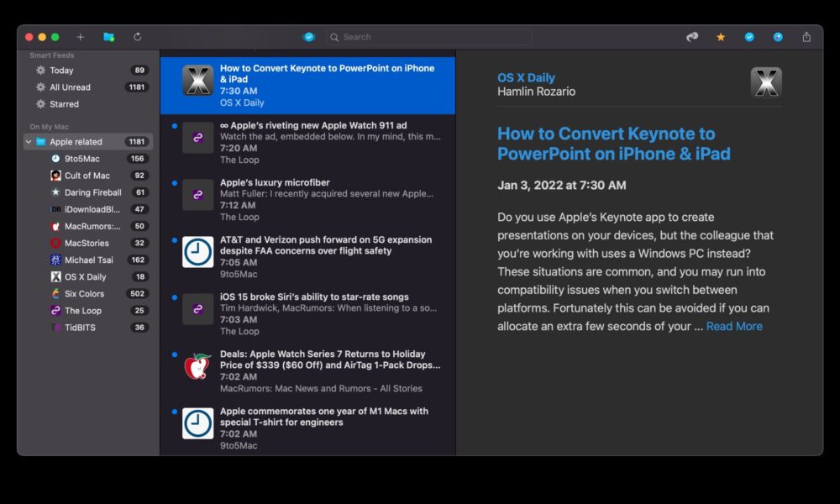The height and width of the screenshot is (504, 840).
Task: Open Apple's riveting new Apple Watch 911 ad article
Action: tap(307, 143)
